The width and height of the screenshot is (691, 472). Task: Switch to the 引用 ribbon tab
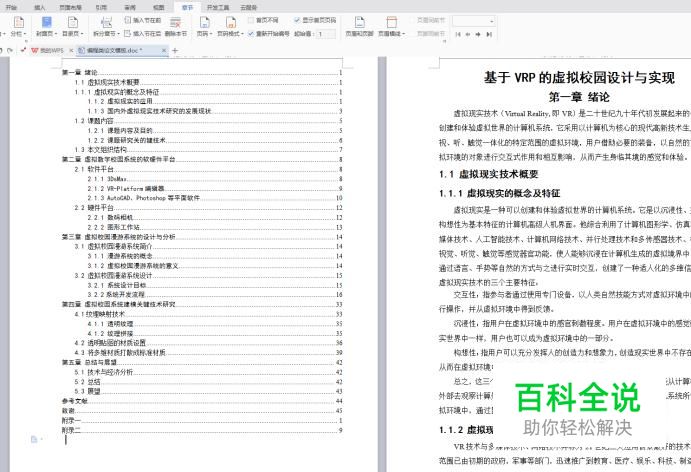pyautogui.click(x=101, y=7)
